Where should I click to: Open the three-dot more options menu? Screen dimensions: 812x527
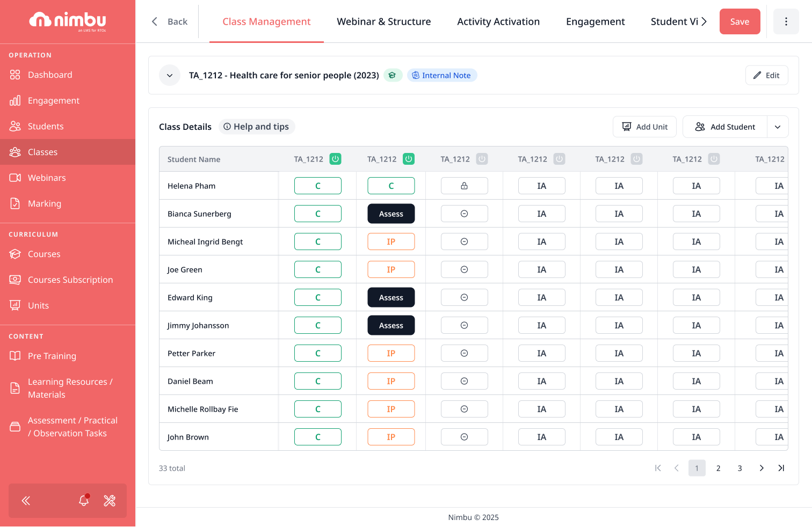[x=786, y=21]
